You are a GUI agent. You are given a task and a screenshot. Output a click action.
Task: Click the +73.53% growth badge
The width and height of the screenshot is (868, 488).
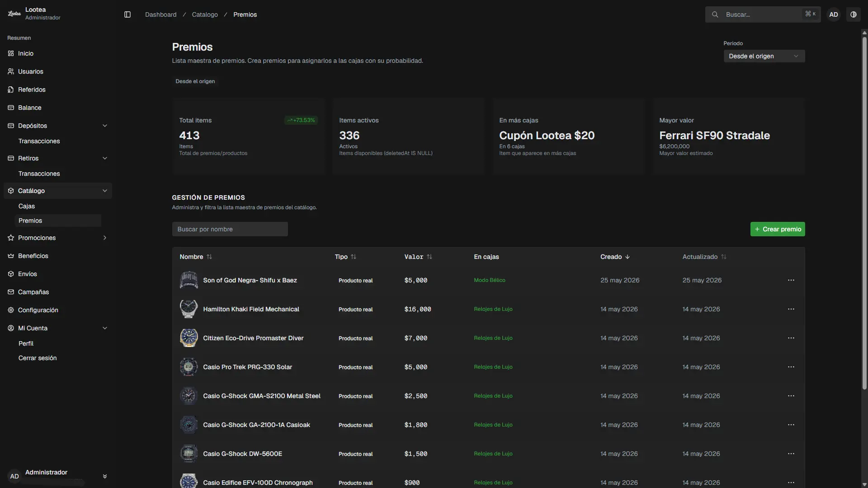click(x=301, y=120)
